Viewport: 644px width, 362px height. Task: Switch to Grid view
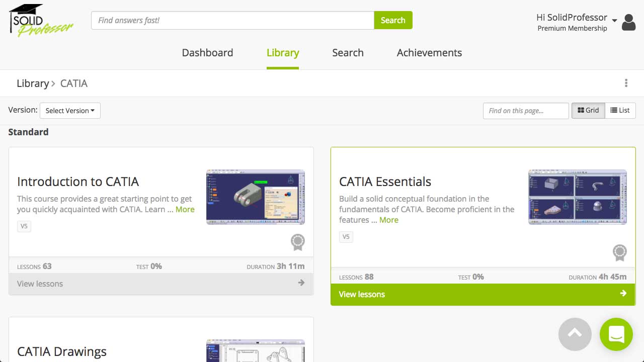(x=588, y=111)
